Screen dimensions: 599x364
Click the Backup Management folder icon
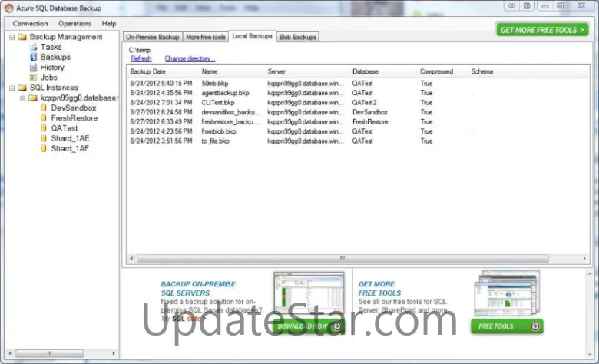click(x=22, y=37)
